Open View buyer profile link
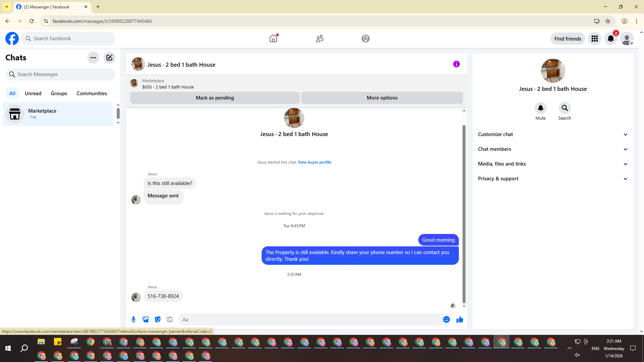This screenshot has width=644, height=362. (x=314, y=162)
